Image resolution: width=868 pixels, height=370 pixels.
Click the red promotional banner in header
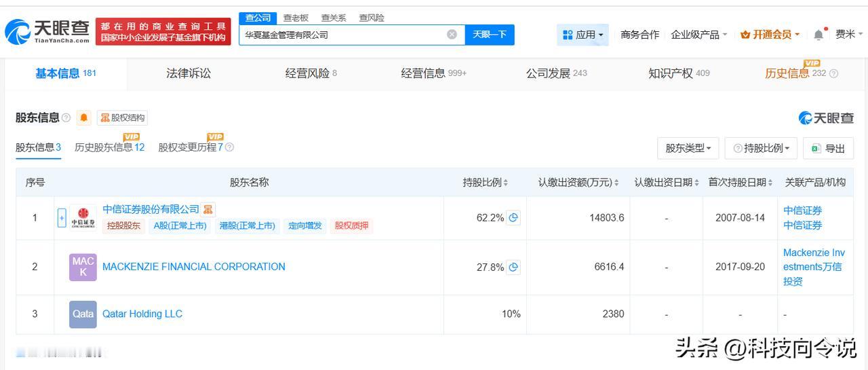(x=163, y=32)
